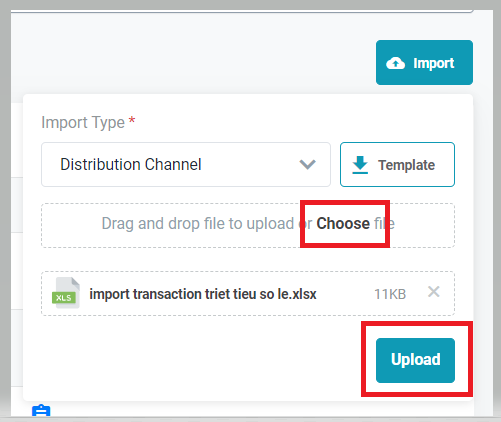Expand the chevron beside Distribution Channel
Viewport: 501px width, 422px height.
click(x=307, y=164)
